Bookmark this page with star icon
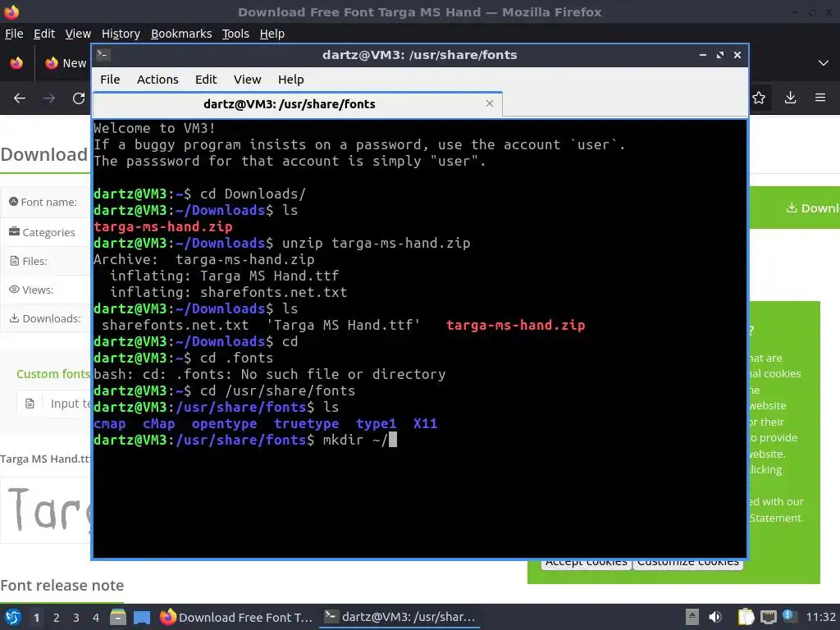 (759, 98)
